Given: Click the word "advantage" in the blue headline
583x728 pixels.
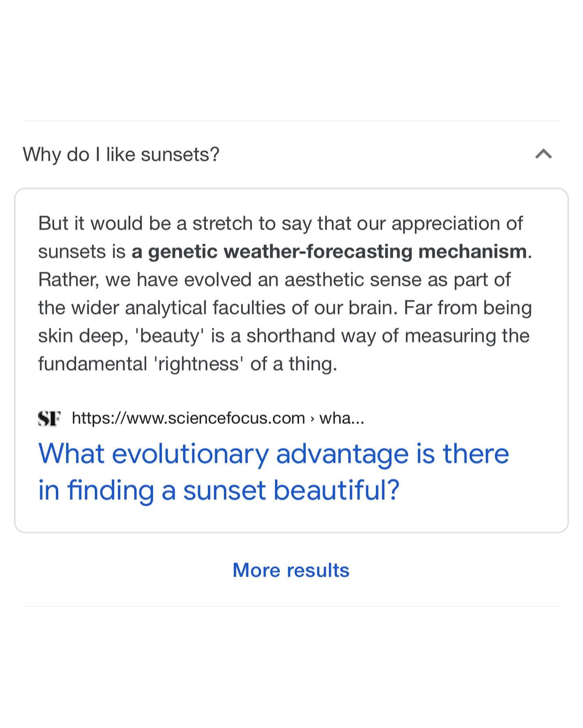Looking at the screenshot, I should 342,454.
